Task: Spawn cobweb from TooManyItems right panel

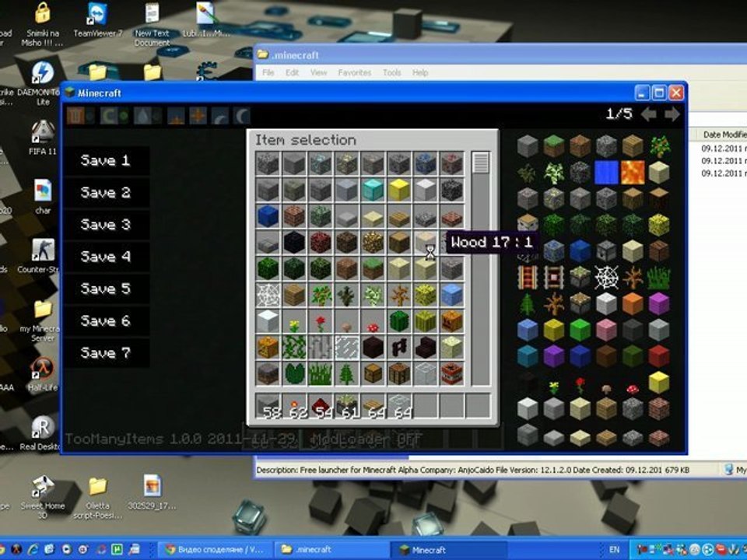Action: (x=606, y=277)
